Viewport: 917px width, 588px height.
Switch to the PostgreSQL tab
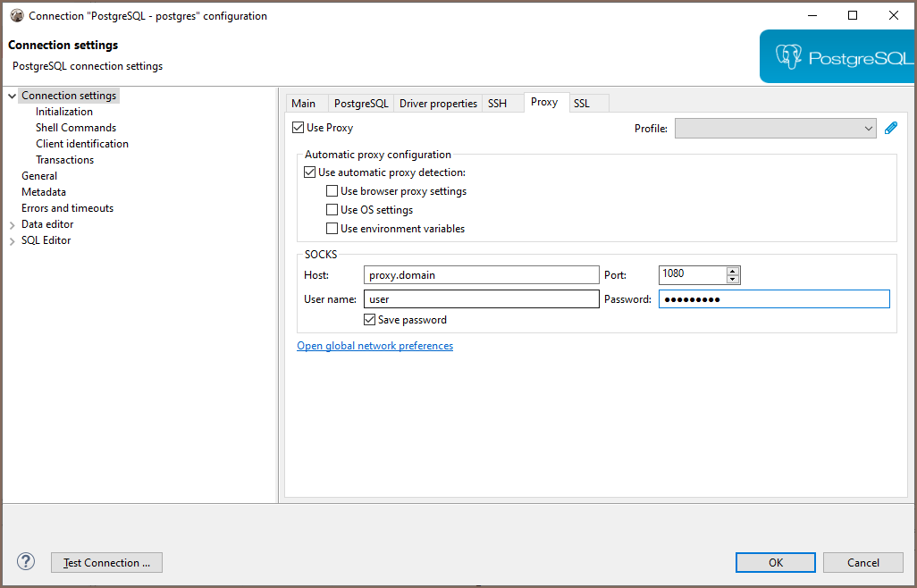pos(361,104)
